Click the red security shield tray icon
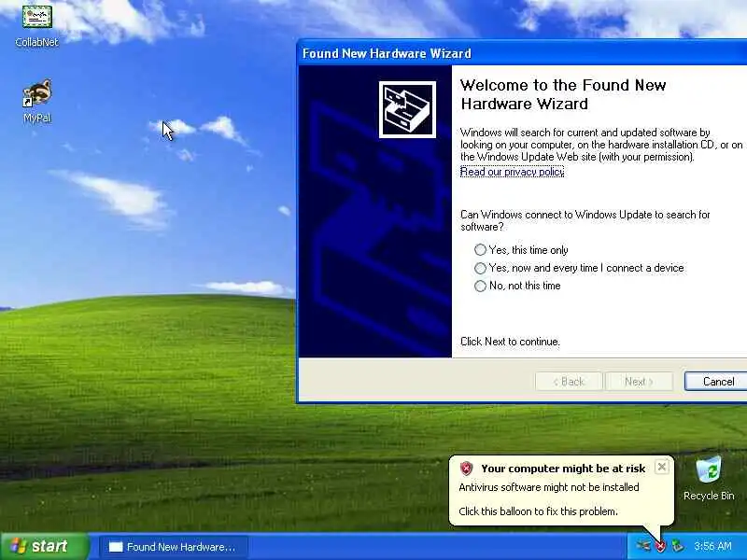 pyautogui.click(x=660, y=546)
